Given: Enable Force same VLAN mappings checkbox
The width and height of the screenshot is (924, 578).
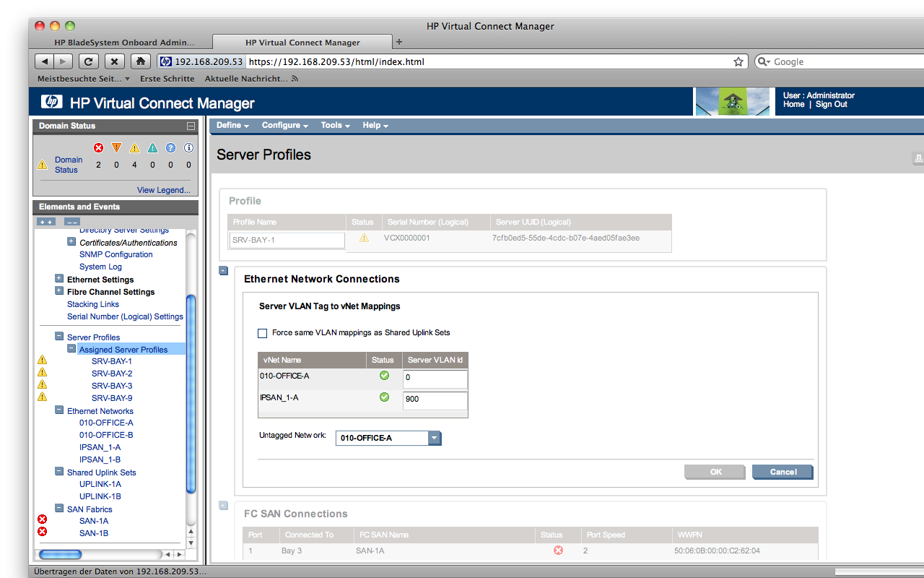Looking at the screenshot, I should [x=262, y=333].
